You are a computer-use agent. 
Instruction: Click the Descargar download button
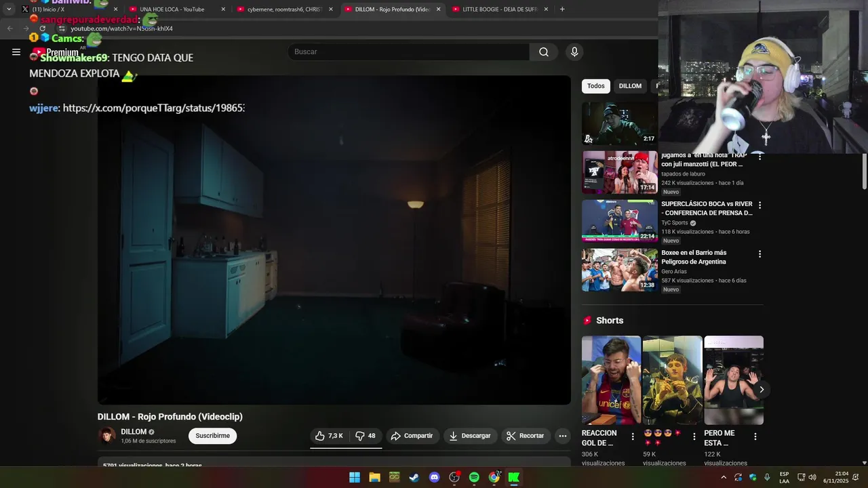(469, 436)
